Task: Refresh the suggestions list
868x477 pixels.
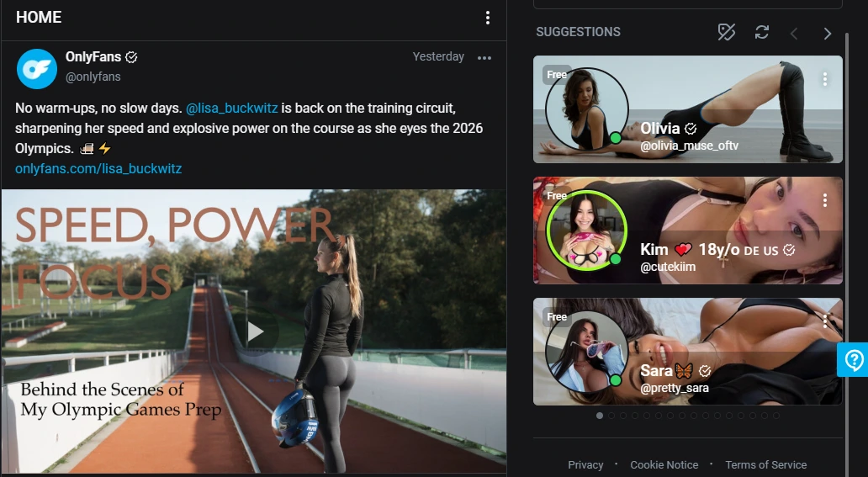Action: [x=762, y=32]
